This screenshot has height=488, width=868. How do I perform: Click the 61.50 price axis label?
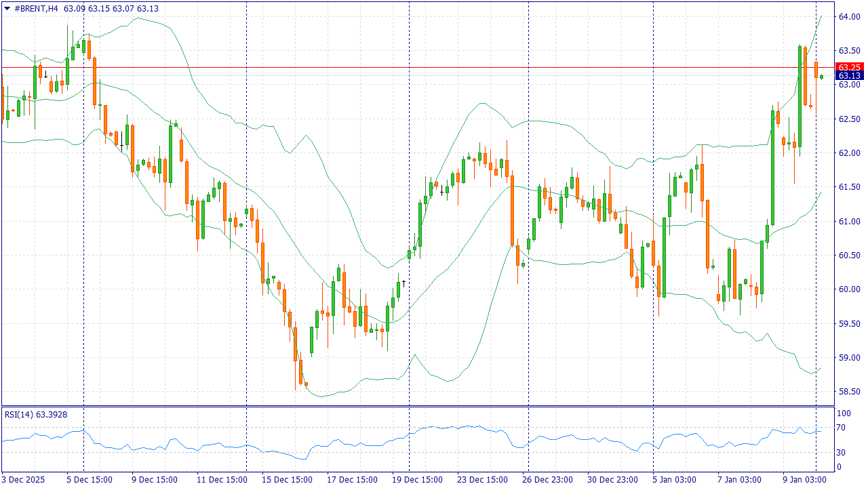[850, 187]
